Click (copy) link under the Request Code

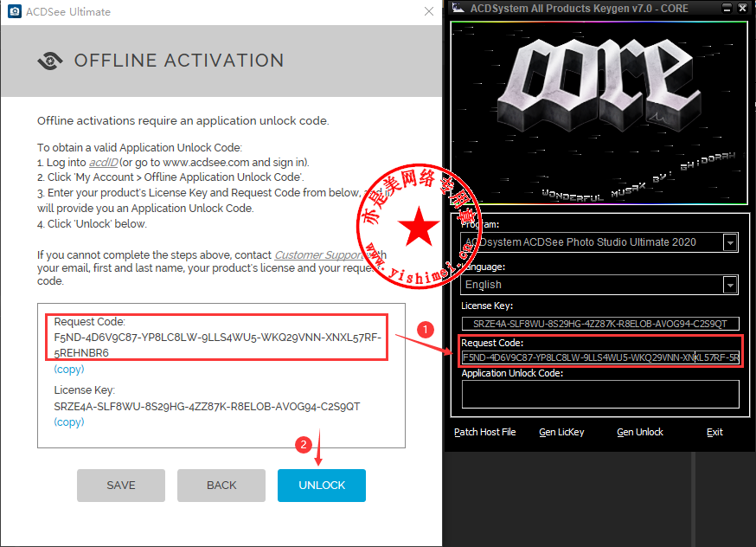(69, 370)
